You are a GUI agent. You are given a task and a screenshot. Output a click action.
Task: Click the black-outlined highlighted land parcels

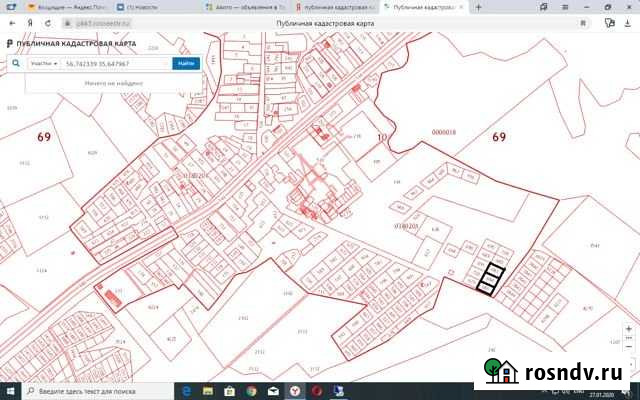(x=492, y=279)
